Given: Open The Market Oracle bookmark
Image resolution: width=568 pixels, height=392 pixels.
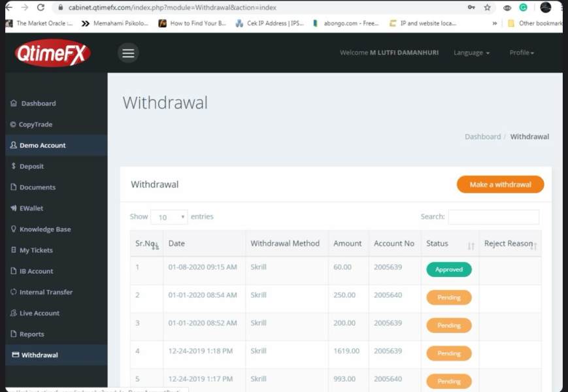Looking at the screenshot, I should click(x=40, y=23).
